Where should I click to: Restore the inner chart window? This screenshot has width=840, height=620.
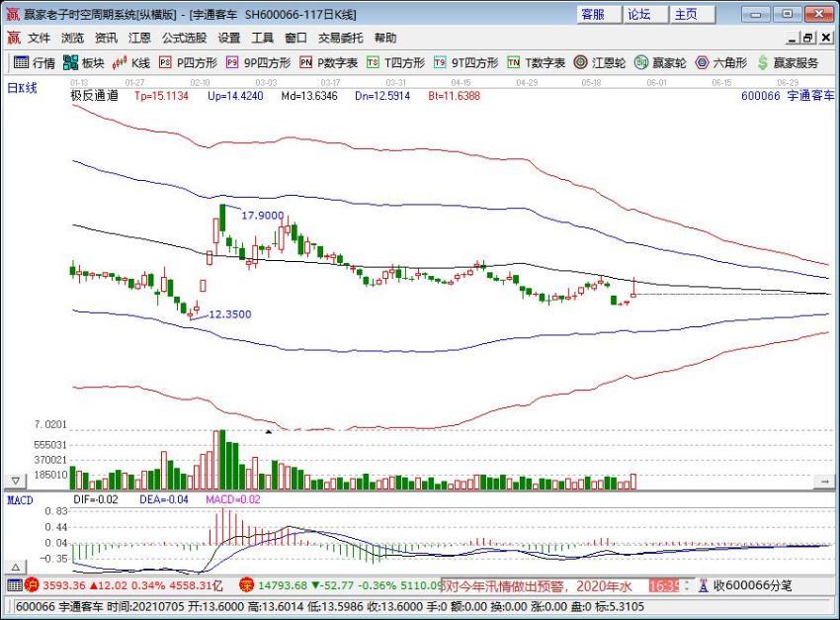coord(807,38)
